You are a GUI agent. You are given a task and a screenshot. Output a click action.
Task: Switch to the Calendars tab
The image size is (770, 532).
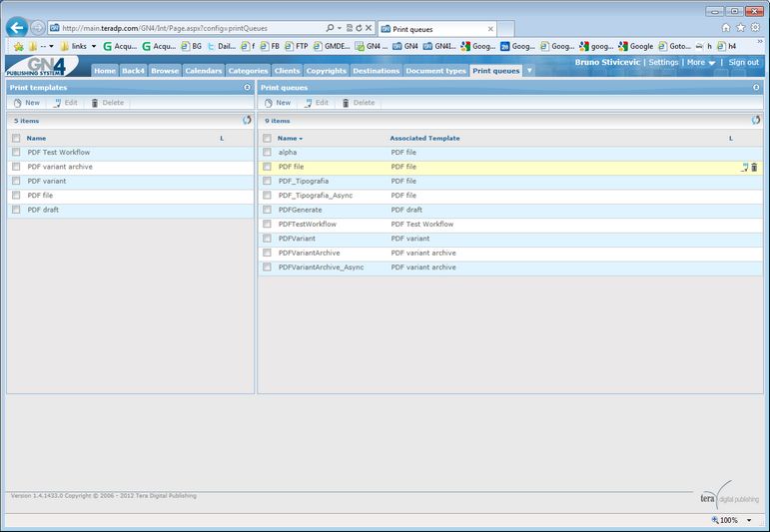coord(204,71)
